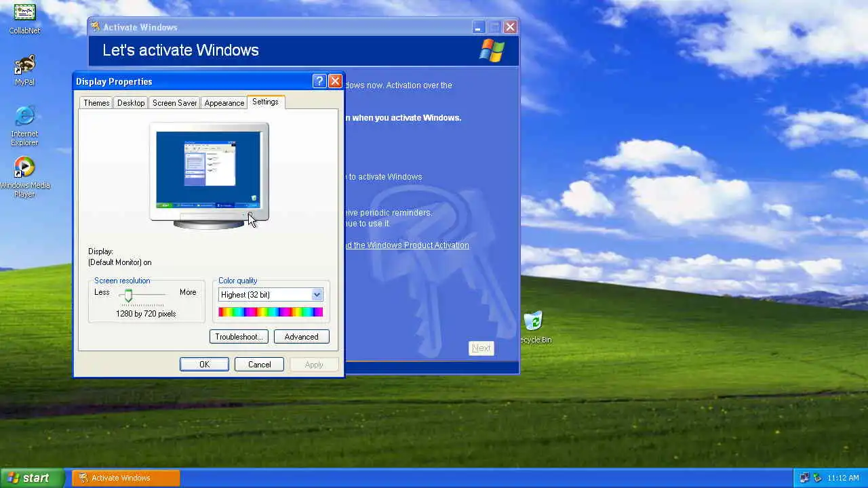The height and width of the screenshot is (488, 868).
Task: Click the "More" resolution label
Action: (x=188, y=292)
